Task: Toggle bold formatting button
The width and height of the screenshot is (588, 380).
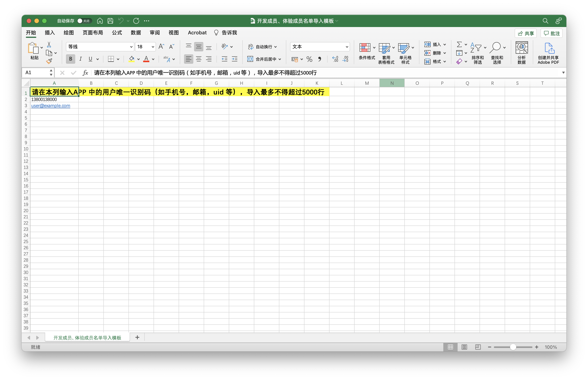Action: 71,59
